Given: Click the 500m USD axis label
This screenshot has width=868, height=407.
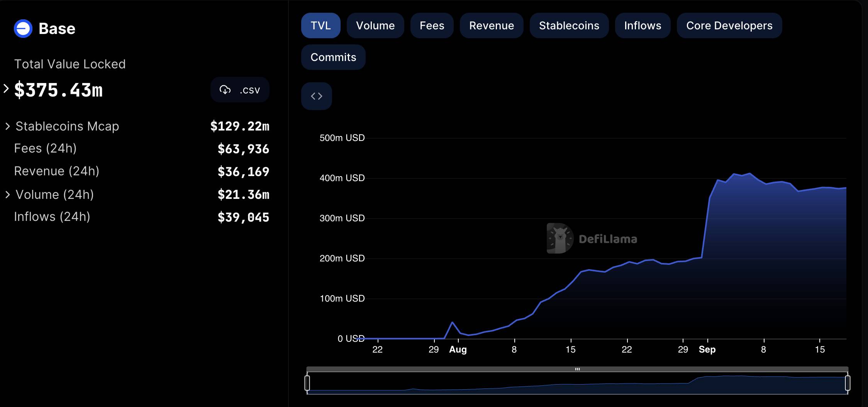Looking at the screenshot, I should [342, 138].
